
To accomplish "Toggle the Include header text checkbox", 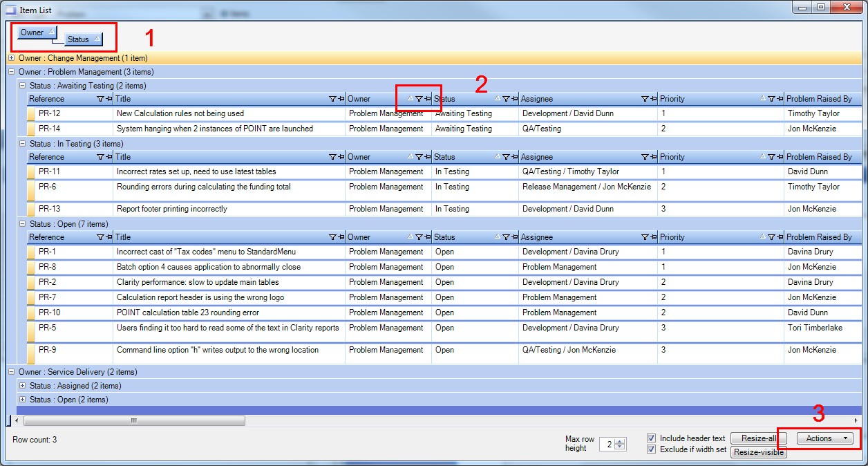I will (651, 438).
